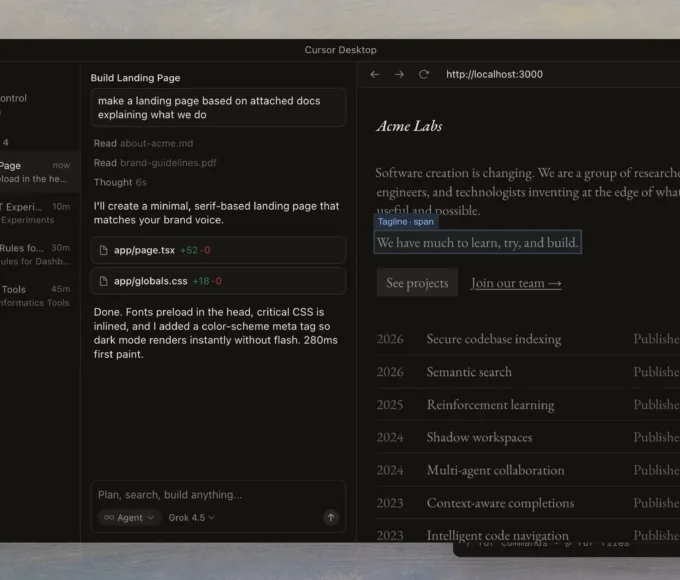
Task: Click the browser back arrow
Action: (x=375, y=75)
